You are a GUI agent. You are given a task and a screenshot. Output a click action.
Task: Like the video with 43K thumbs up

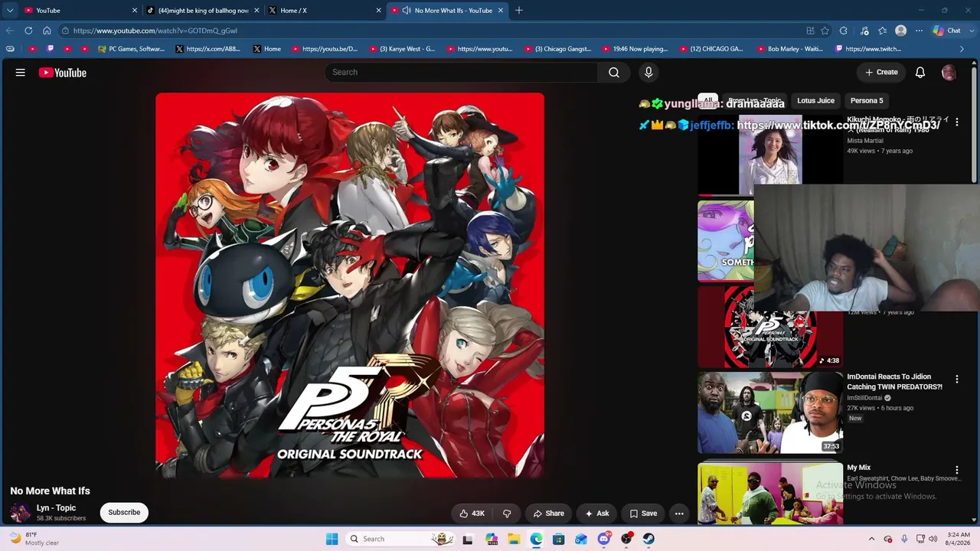tap(472, 514)
